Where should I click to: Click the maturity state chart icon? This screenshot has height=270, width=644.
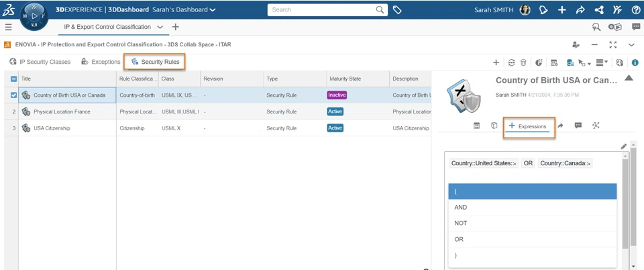click(539, 62)
